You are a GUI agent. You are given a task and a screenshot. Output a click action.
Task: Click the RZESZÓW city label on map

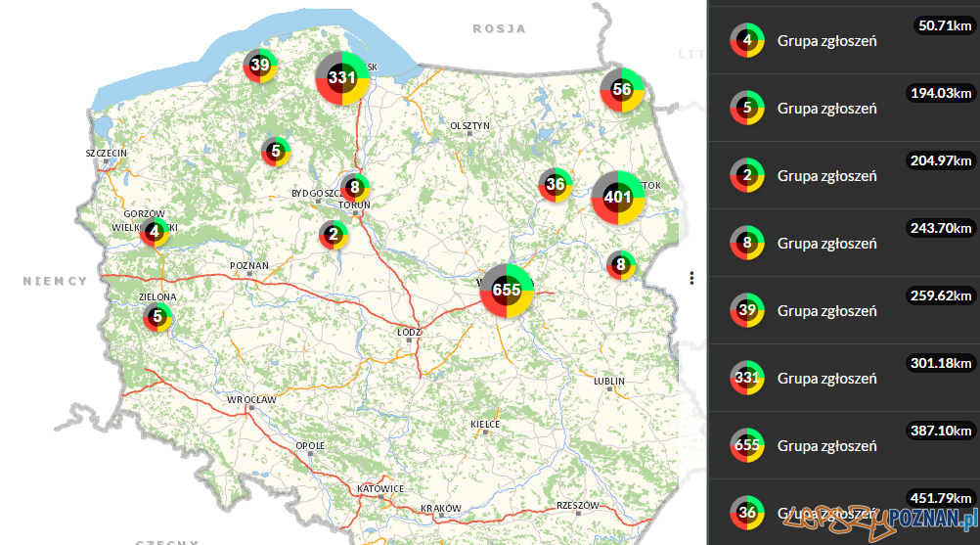point(577,505)
